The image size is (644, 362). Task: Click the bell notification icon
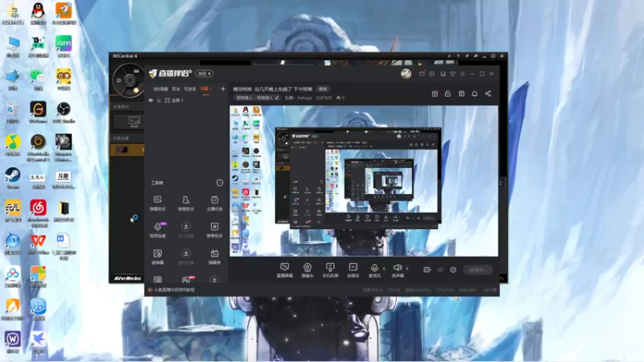coord(474,93)
